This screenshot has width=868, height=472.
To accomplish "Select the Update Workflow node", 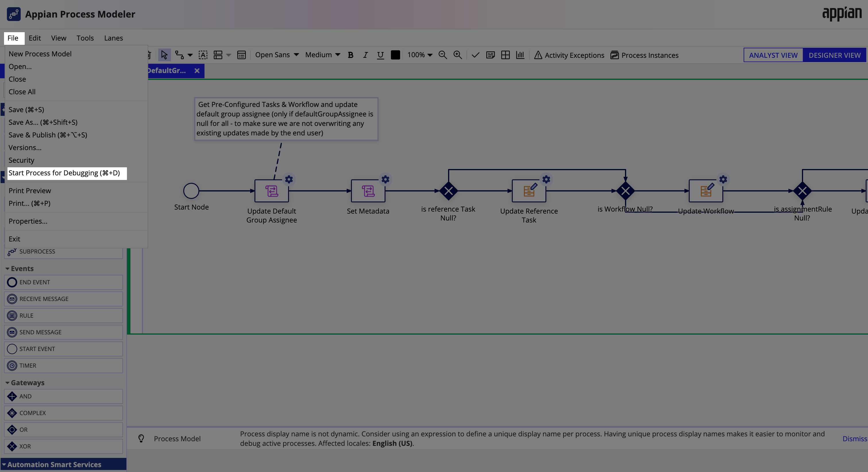I will [706, 191].
